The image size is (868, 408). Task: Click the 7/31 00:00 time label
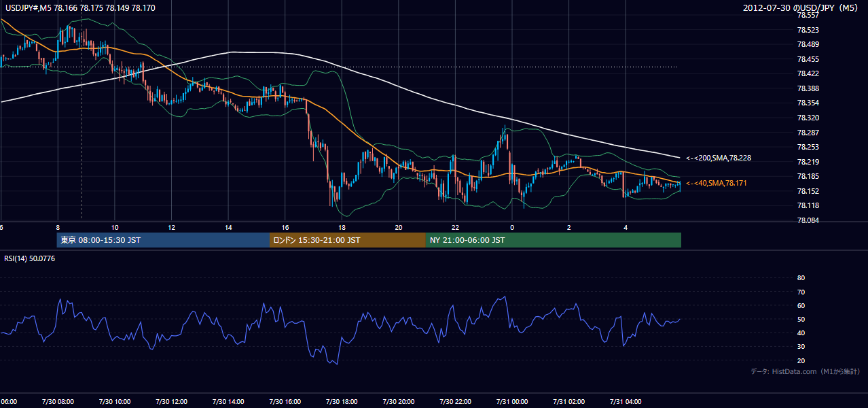[511, 401]
